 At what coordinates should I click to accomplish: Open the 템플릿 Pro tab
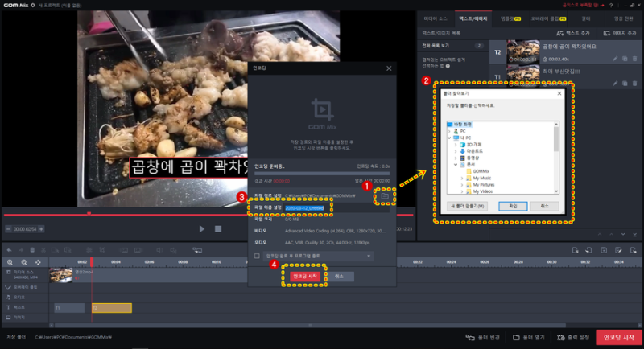pos(510,18)
